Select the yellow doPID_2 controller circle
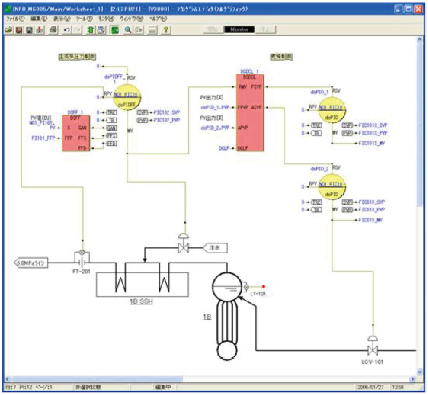 (x=332, y=187)
